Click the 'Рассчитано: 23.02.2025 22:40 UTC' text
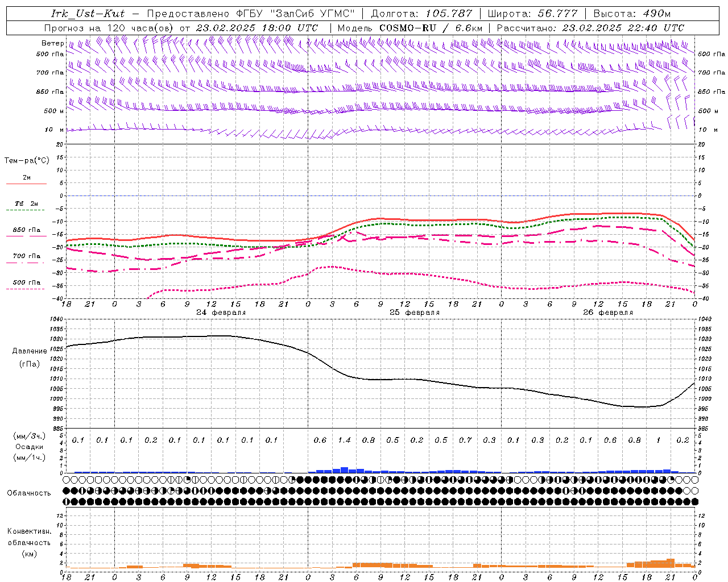 (590, 27)
